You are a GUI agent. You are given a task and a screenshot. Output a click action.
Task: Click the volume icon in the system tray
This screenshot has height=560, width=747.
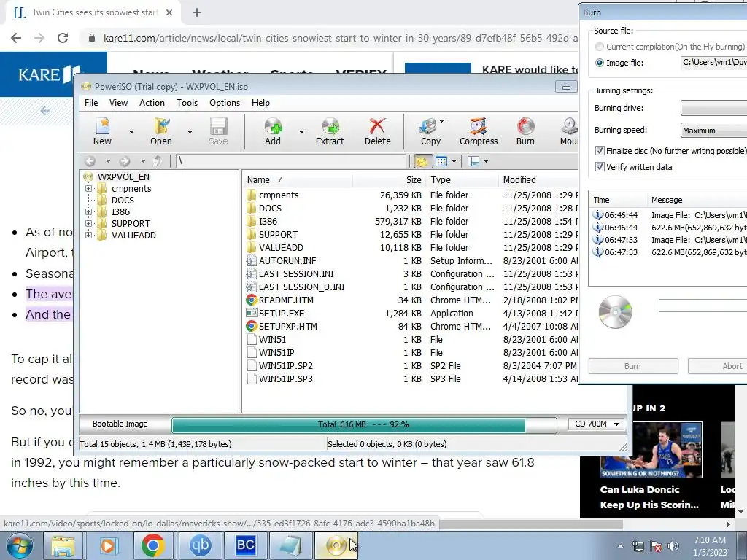[673, 546]
